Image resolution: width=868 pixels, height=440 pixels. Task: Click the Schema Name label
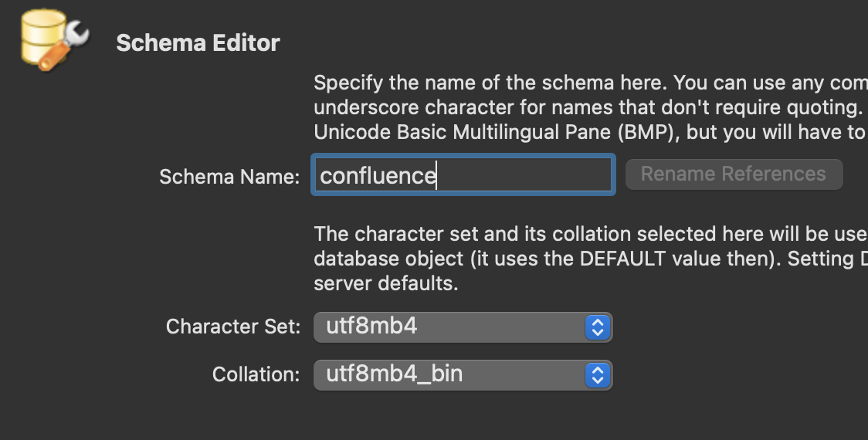point(229,177)
